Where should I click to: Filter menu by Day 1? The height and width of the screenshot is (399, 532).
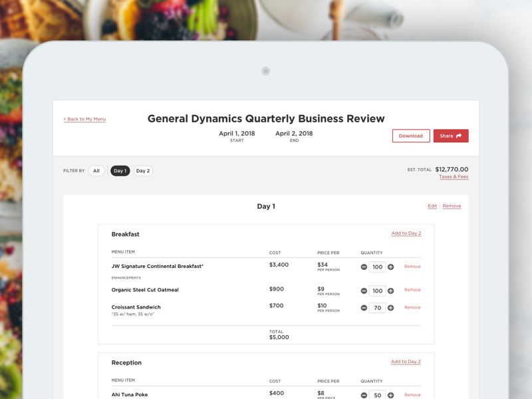[x=120, y=171]
